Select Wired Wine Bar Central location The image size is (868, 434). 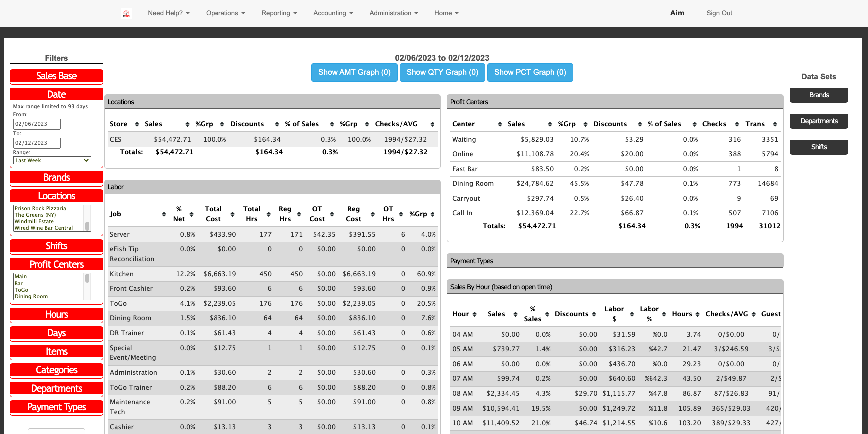click(x=49, y=228)
